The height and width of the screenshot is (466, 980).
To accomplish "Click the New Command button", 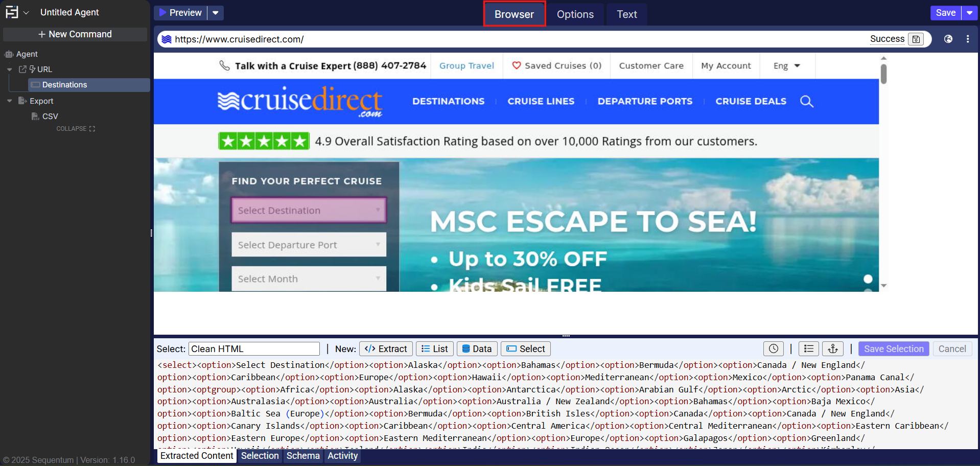I will point(75,34).
